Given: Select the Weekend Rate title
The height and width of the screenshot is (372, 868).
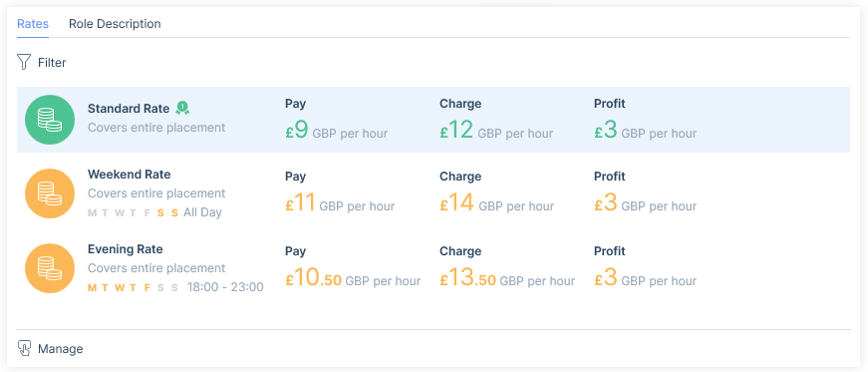Looking at the screenshot, I should [129, 175].
